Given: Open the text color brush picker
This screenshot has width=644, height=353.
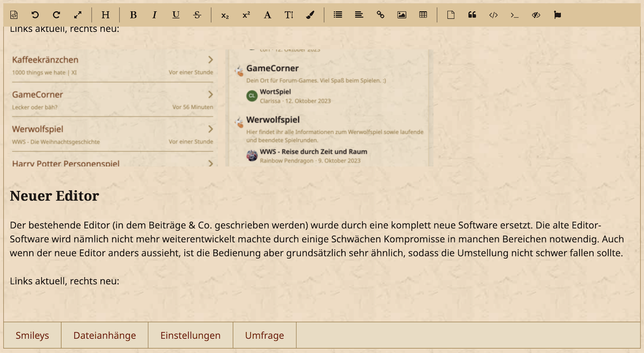Looking at the screenshot, I should pos(310,15).
